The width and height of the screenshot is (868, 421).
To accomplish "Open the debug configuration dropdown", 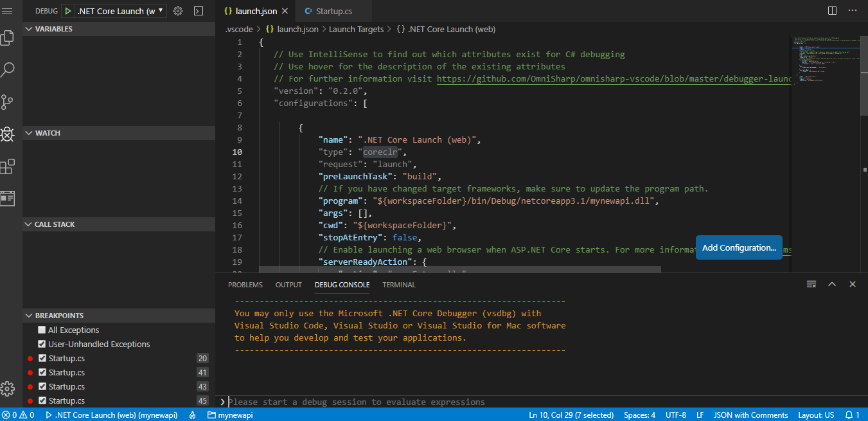I will pos(120,10).
